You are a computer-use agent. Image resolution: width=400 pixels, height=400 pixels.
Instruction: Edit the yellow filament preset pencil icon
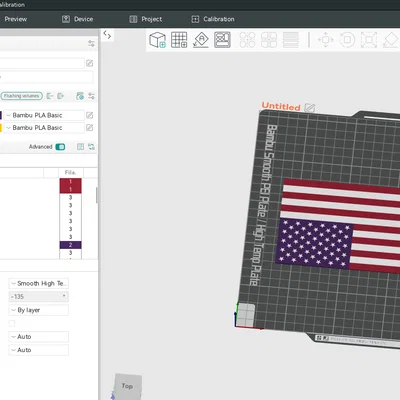(90, 128)
